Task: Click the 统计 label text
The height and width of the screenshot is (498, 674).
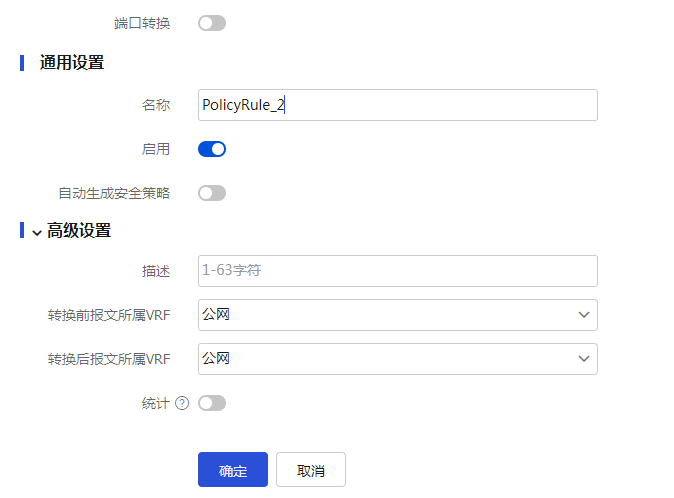Action: [x=156, y=403]
